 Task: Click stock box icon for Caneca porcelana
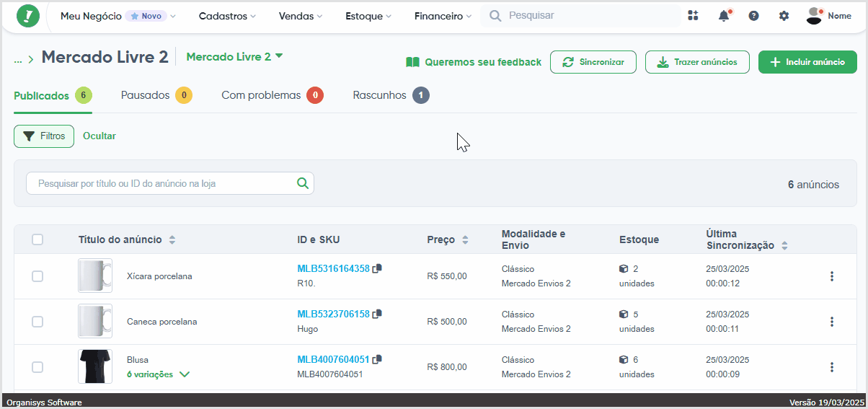point(624,315)
